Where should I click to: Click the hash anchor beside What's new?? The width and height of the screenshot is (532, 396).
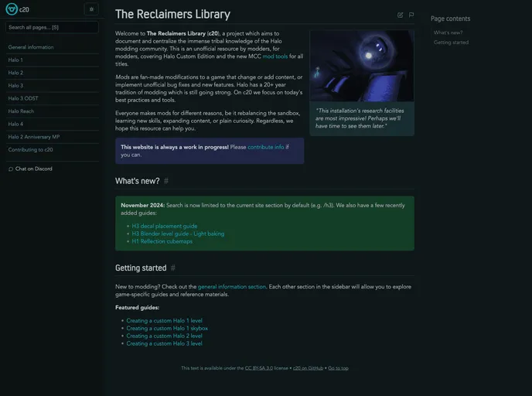click(x=166, y=181)
